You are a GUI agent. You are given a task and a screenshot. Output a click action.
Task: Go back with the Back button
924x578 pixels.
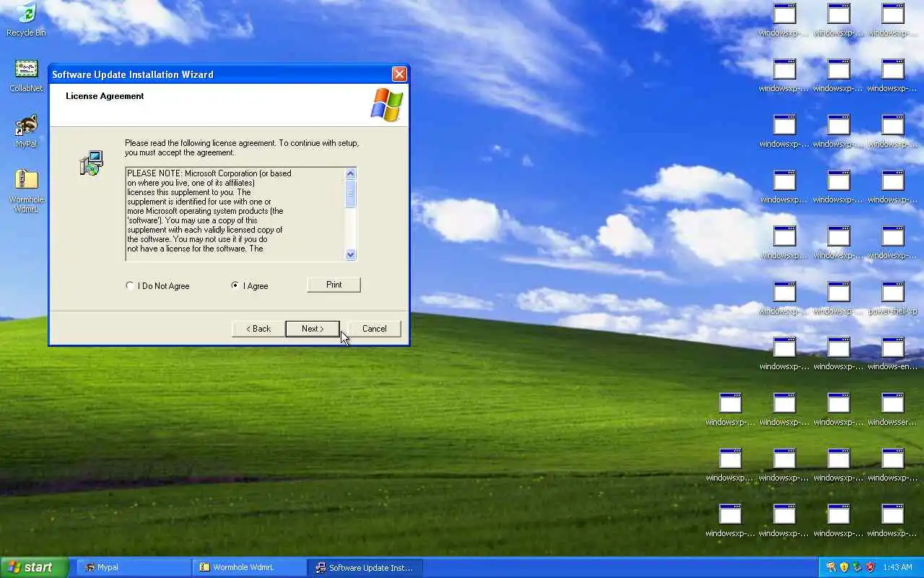coord(258,329)
